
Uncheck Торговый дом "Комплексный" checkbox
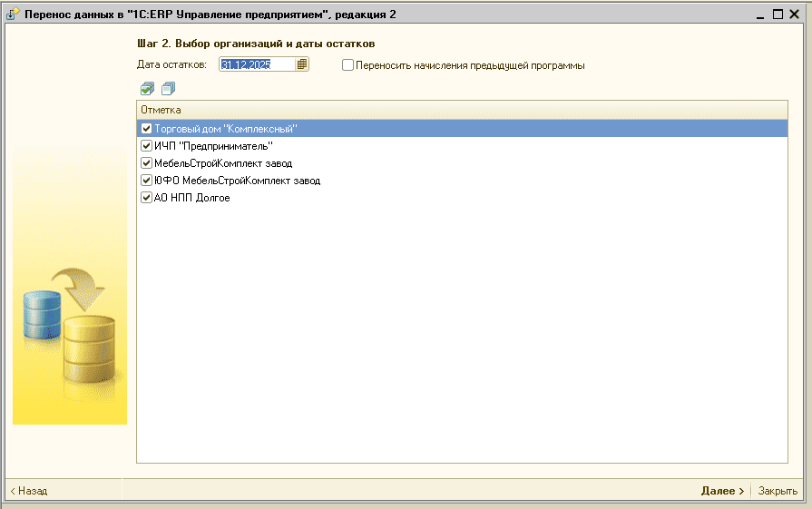click(146, 129)
